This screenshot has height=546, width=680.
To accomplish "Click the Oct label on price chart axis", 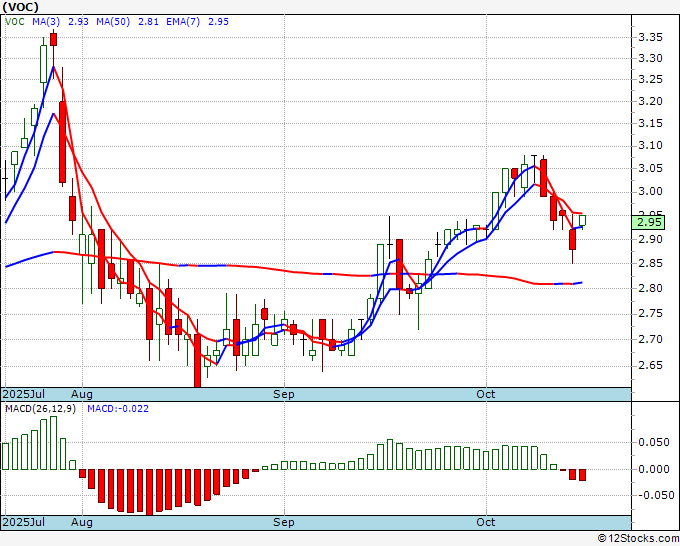I will coord(486,394).
